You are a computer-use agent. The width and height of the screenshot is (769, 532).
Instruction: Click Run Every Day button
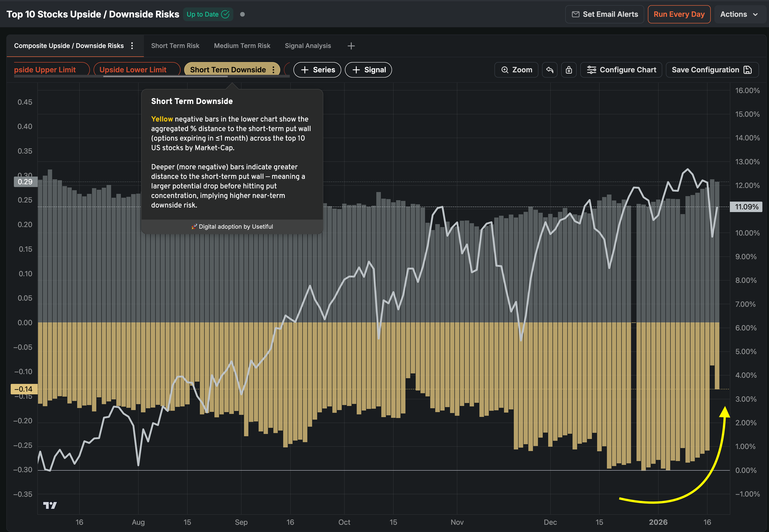679,14
